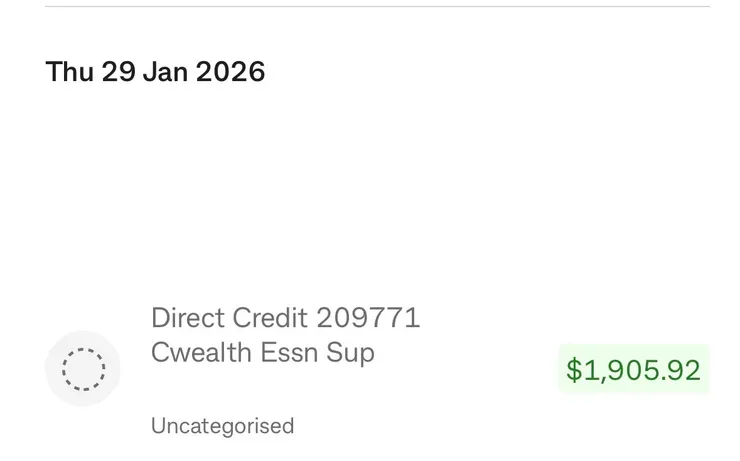Click the word Uncategorised under the transaction

click(222, 426)
